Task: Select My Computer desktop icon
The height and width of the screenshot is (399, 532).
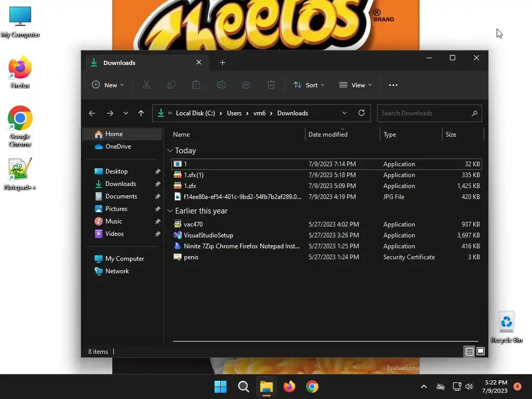Action: 20,22
